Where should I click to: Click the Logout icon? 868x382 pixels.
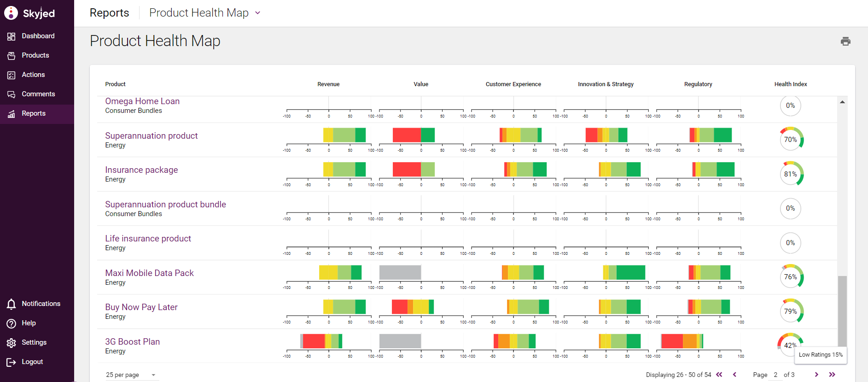(12, 362)
